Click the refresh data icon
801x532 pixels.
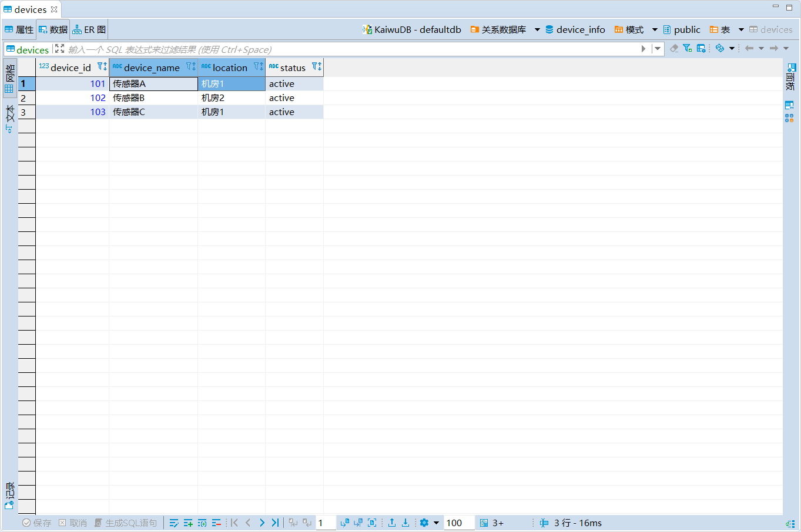tap(719, 48)
